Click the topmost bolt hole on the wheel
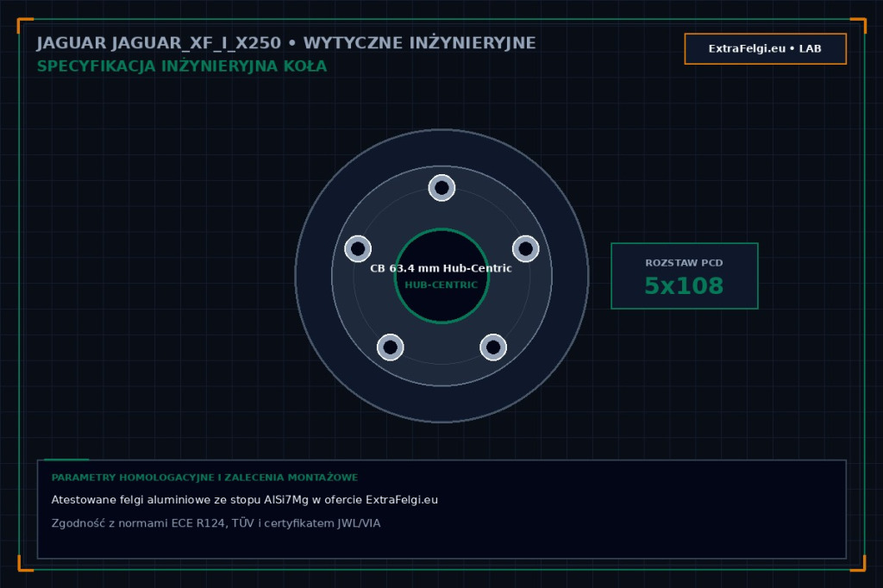This screenshot has width=883, height=588. coord(441,188)
